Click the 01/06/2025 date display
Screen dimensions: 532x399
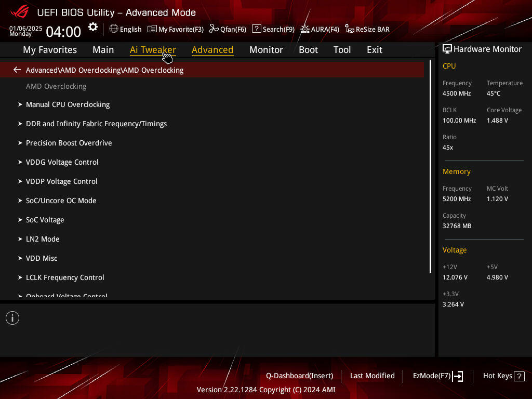tap(26, 28)
